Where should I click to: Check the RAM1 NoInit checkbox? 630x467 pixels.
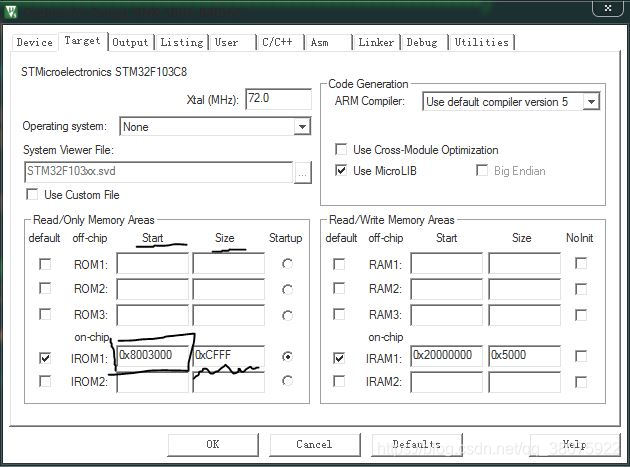point(581,263)
